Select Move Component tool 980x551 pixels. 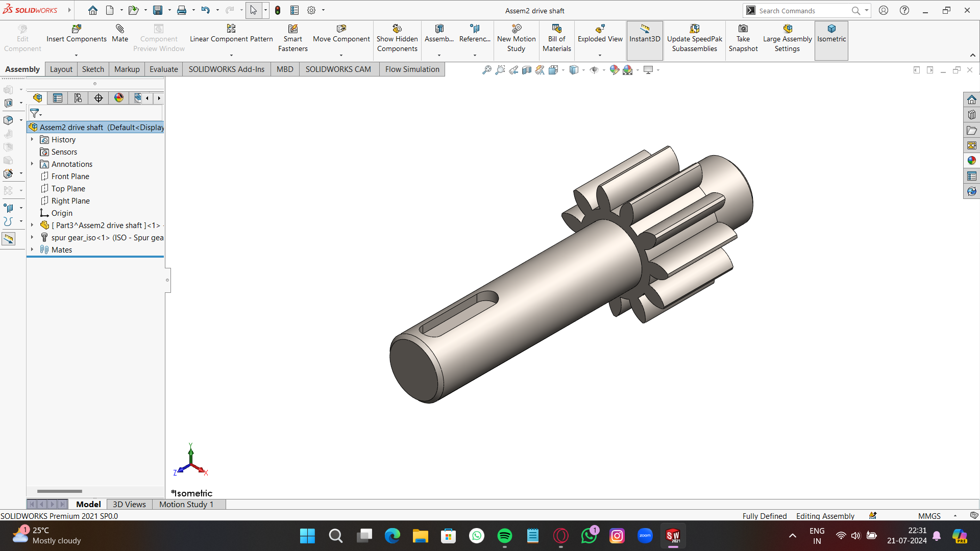click(x=341, y=34)
